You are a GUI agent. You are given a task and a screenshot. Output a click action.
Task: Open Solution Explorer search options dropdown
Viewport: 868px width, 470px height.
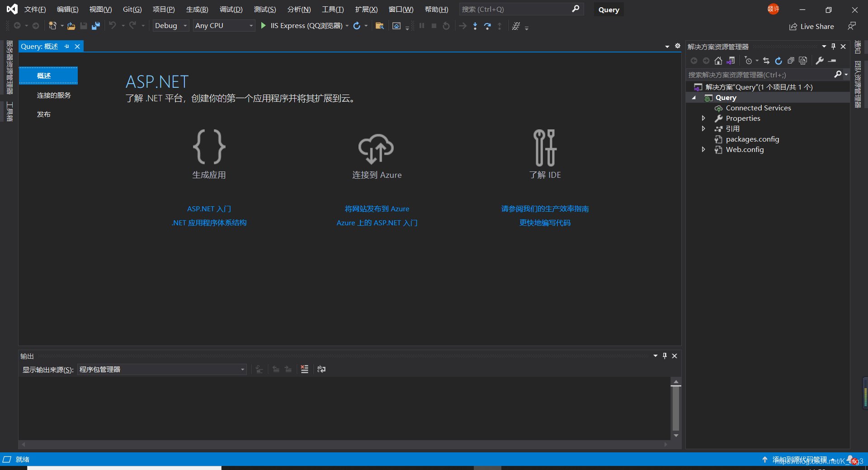[846, 75]
